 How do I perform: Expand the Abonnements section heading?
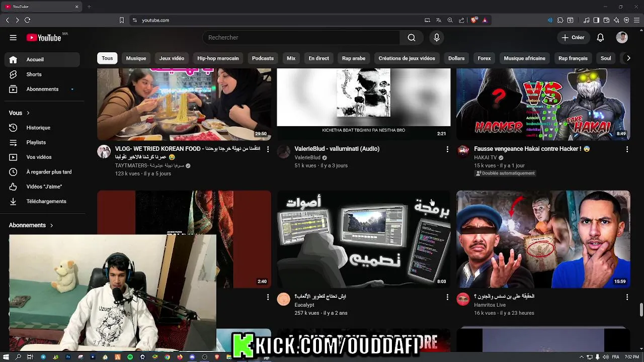31,225
